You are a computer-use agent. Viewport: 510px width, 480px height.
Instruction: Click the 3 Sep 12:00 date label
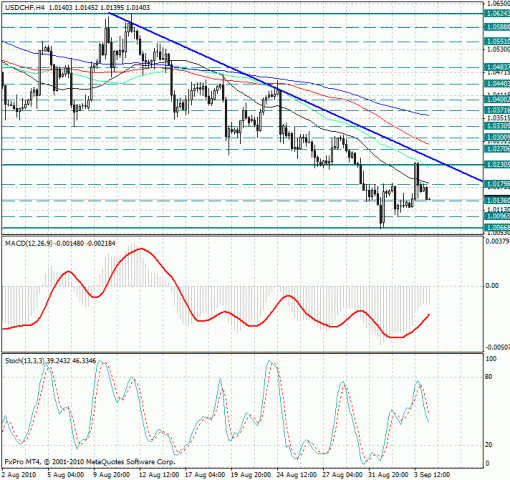(x=432, y=474)
